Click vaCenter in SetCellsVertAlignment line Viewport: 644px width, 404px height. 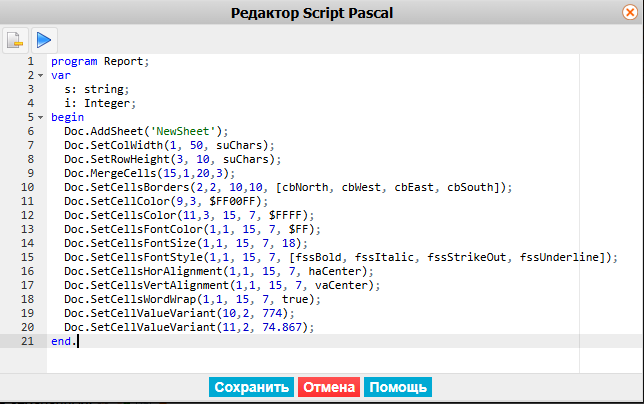(x=341, y=285)
